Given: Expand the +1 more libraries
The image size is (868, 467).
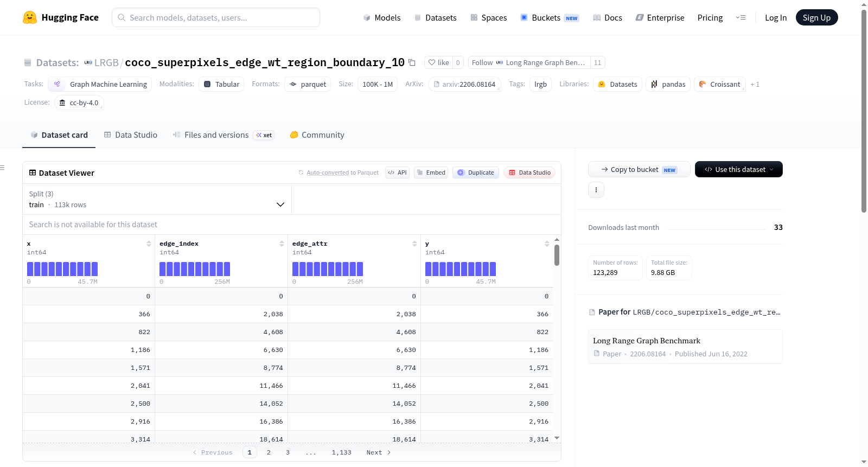Looking at the screenshot, I should 755,85.
